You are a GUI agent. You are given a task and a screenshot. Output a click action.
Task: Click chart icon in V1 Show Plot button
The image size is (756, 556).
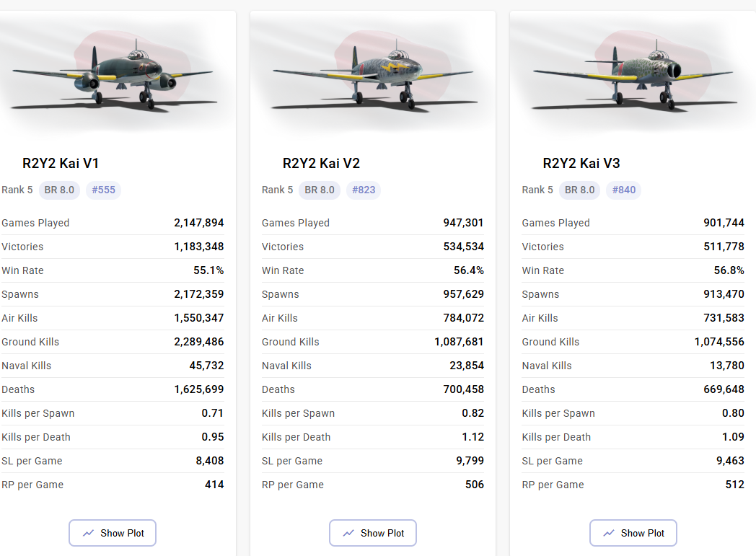point(89,533)
